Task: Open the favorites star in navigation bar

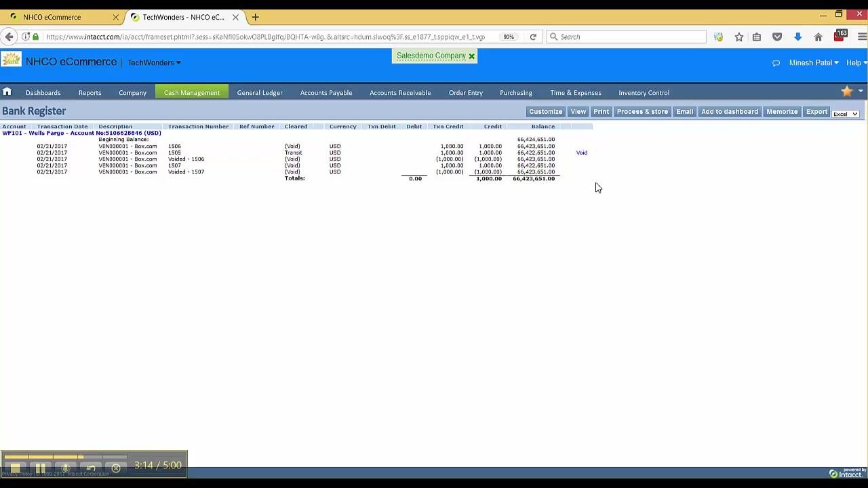Action: (846, 91)
